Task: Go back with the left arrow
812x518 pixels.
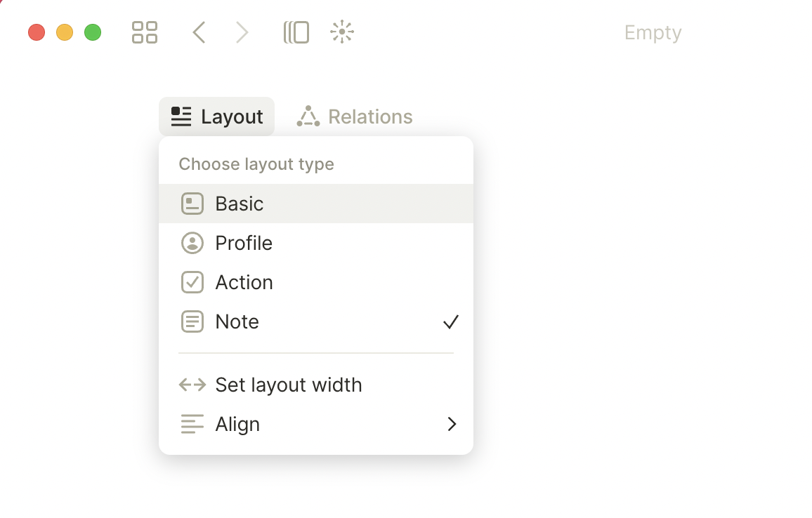Action: click(199, 32)
